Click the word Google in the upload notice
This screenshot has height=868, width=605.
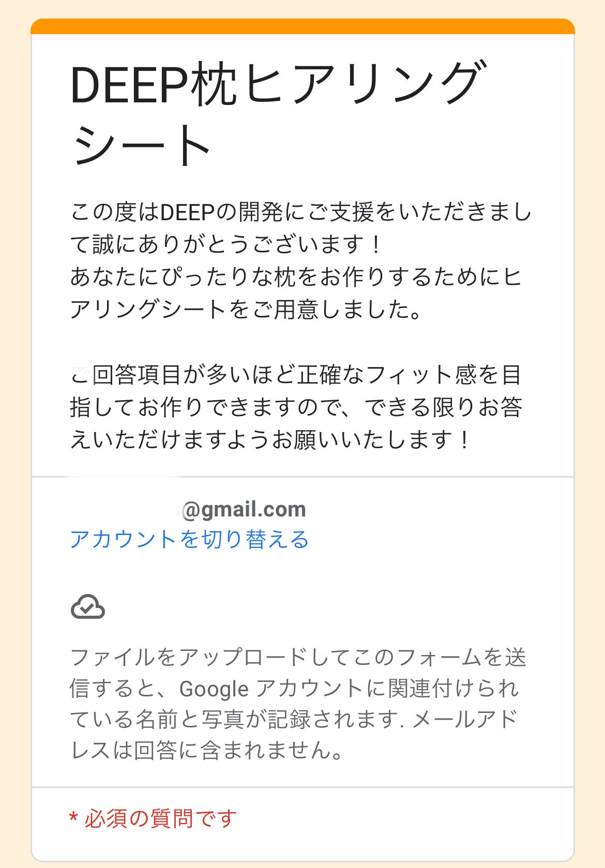tap(214, 689)
